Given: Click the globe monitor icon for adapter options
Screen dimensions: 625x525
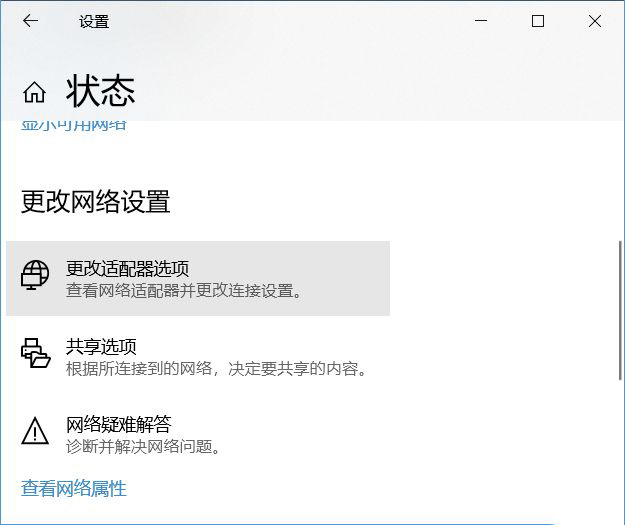Looking at the screenshot, I should (x=36, y=275).
